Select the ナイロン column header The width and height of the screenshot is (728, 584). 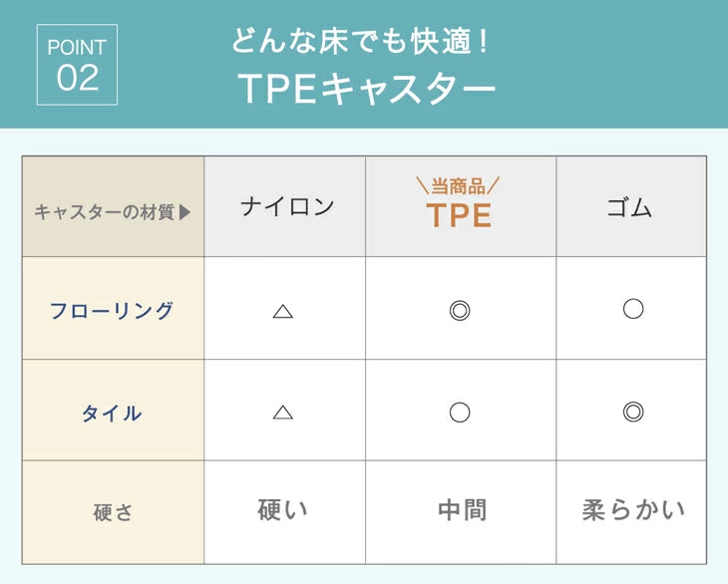pyautogui.click(x=287, y=207)
